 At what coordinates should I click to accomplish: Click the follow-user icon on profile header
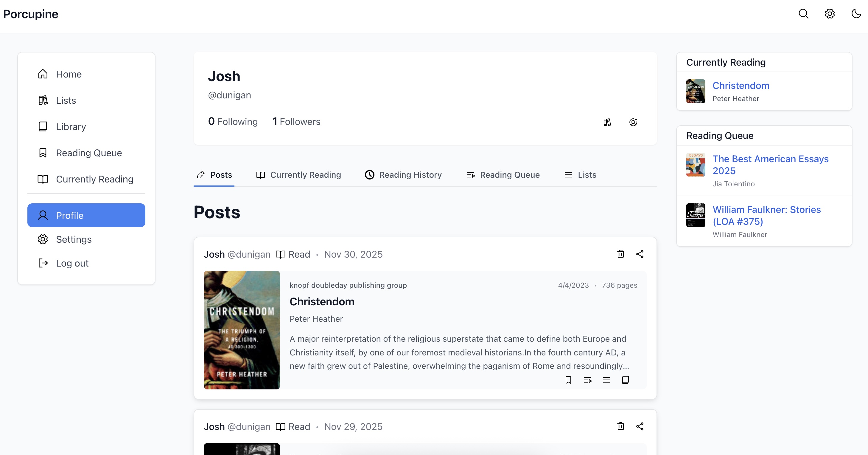(x=633, y=122)
